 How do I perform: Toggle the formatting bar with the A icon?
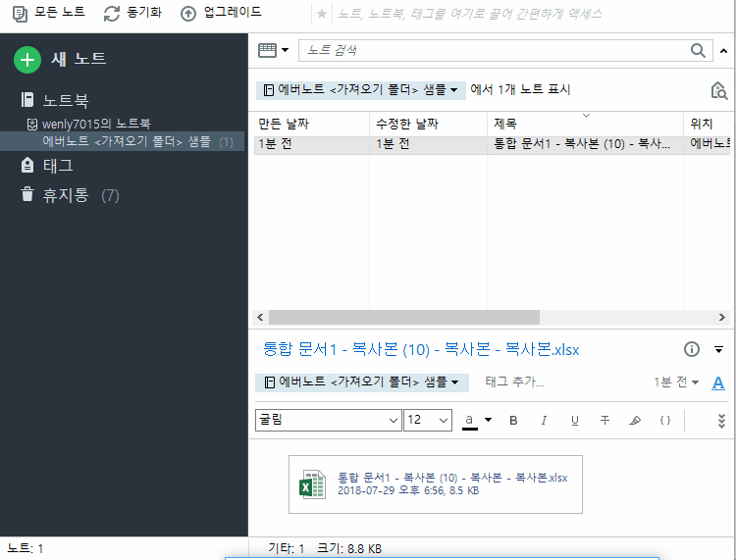coord(718,383)
